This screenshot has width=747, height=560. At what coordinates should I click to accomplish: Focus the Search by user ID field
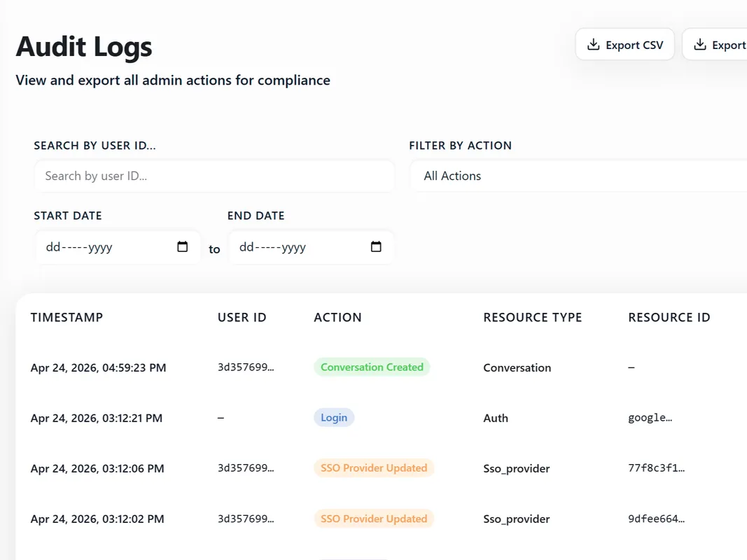(x=214, y=176)
